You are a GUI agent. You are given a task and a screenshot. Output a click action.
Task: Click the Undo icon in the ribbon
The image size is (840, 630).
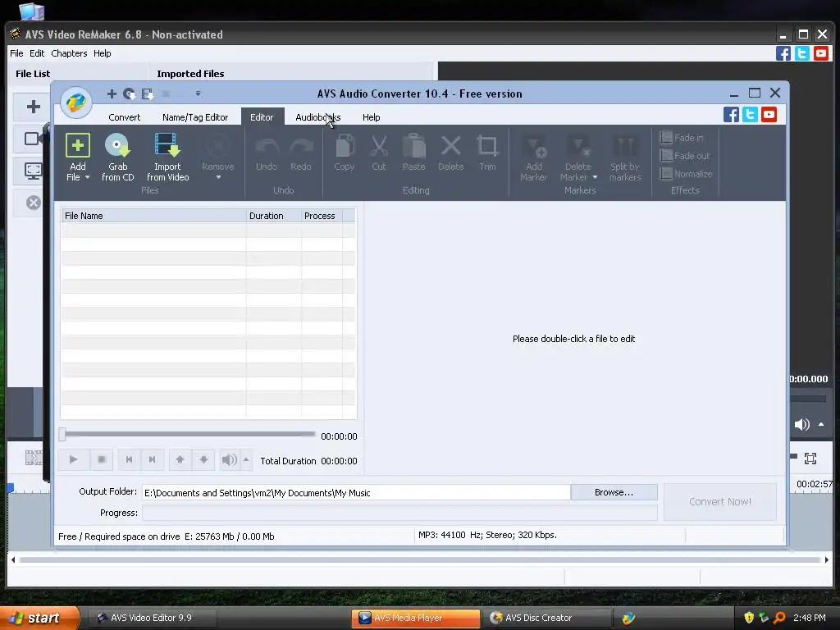(267, 147)
